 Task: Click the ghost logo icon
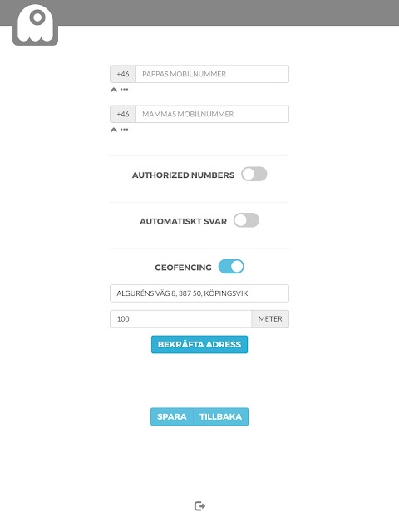tap(35, 24)
